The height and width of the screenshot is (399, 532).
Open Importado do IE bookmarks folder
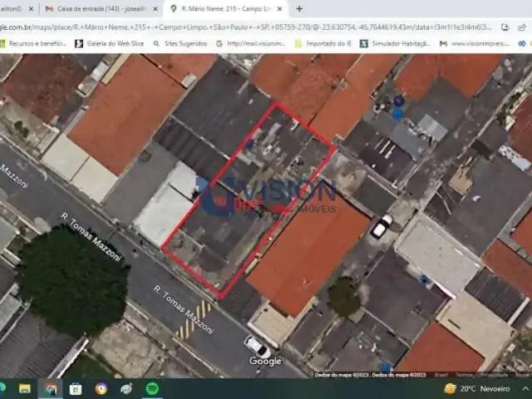(323, 43)
